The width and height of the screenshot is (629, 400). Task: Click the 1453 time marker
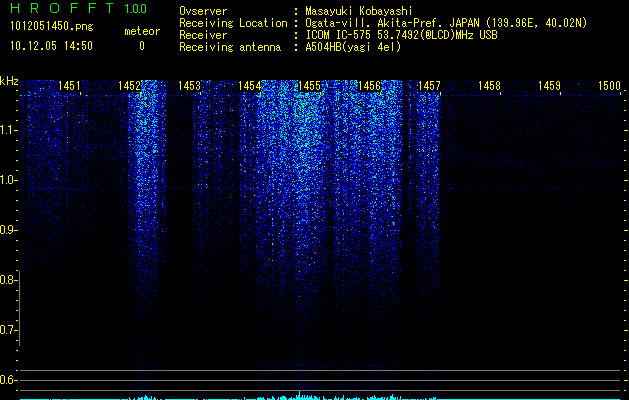click(189, 85)
